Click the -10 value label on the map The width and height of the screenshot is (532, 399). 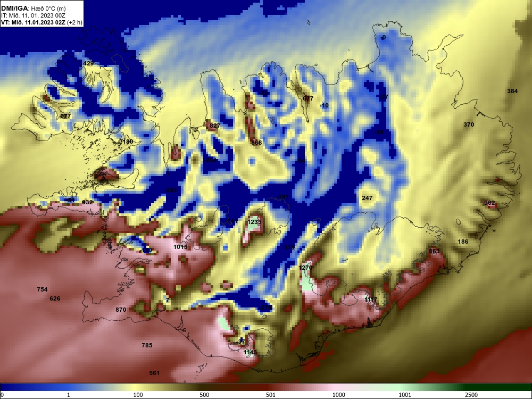click(x=324, y=105)
